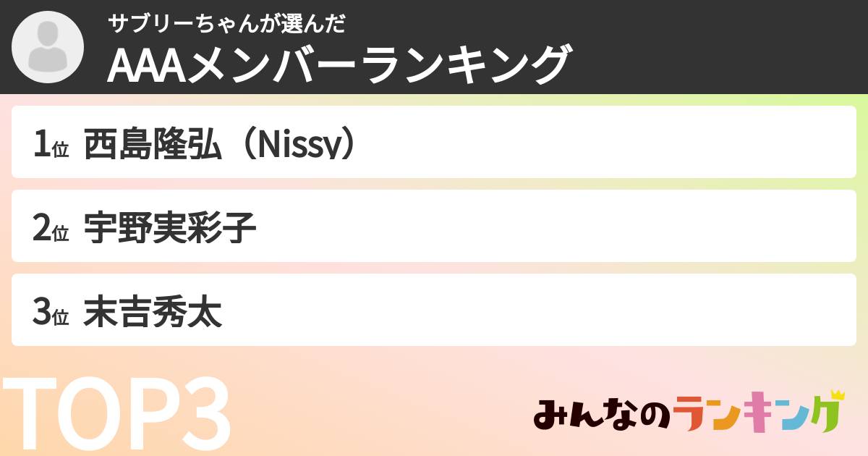
Task: Open the 宇野実彩子 ranking entry
Action: pyautogui.click(x=170, y=229)
